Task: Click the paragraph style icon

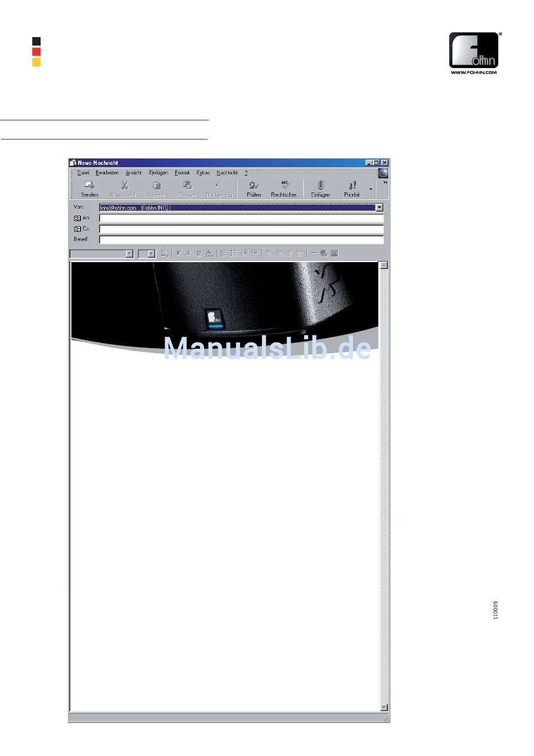Action: tap(164, 254)
